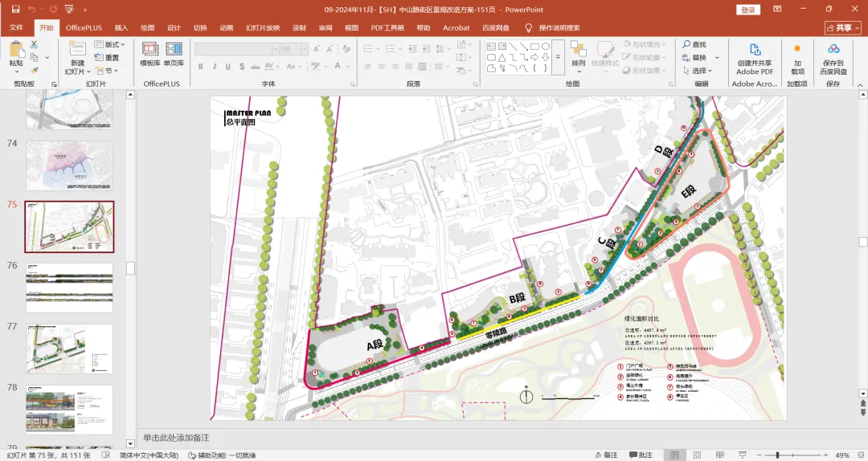Switch to the OfficePLUS tab
The width and height of the screenshot is (868, 461).
pyautogui.click(x=84, y=27)
